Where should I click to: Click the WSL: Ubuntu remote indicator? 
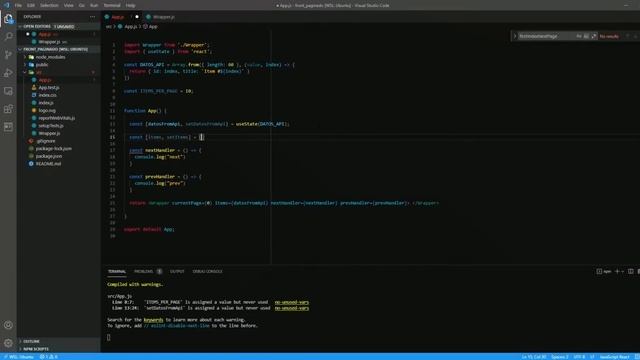click(x=18, y=357)
